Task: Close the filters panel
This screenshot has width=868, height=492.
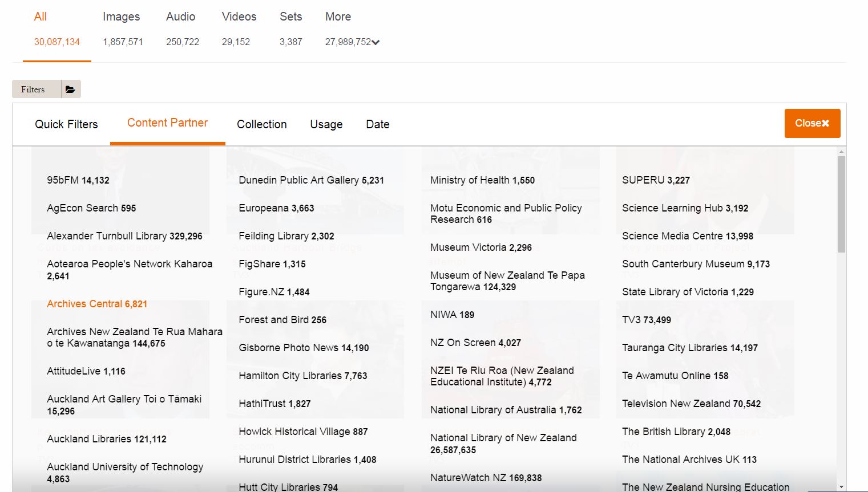Action: pyautogui.click(x=812, y=123)
